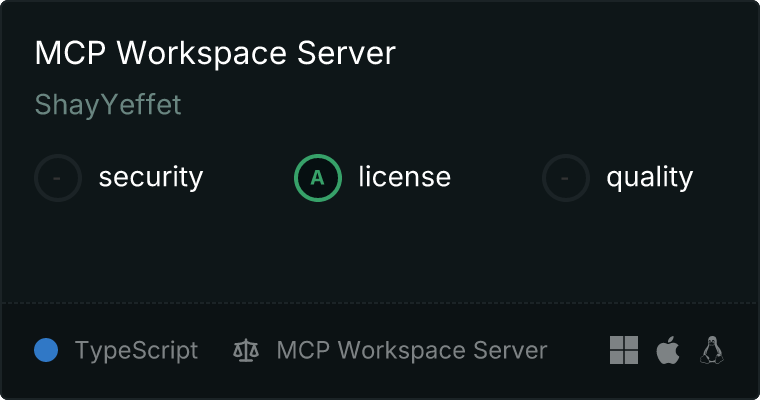Click blank area right of the card title
The height and width of the screenshot is (400, 760).
(560, 54)
